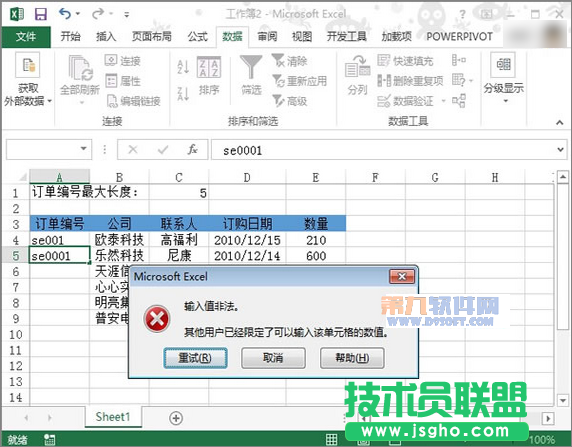572x447 pixels.
Task: Cancel formula bar entry with X
Action: coord(133,149)
